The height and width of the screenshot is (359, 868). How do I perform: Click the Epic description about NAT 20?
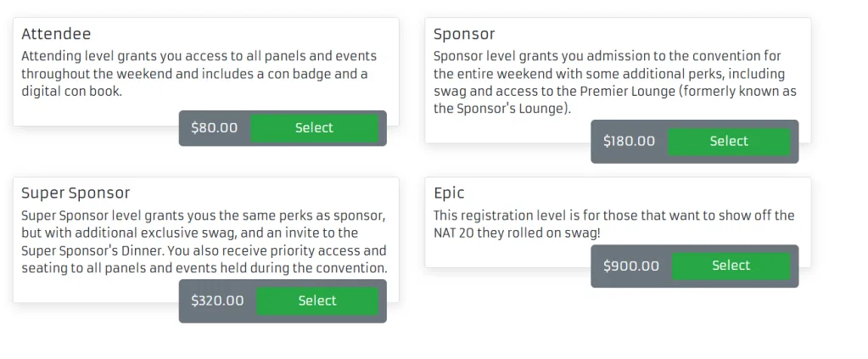click(x=613, y=224)
